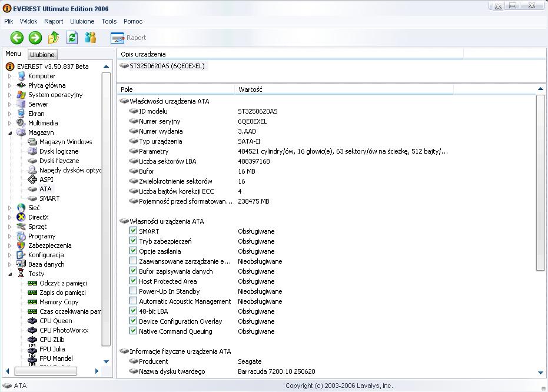
Task: Select the ASPI icon in the tree
Action: click(x=32, y=180)
